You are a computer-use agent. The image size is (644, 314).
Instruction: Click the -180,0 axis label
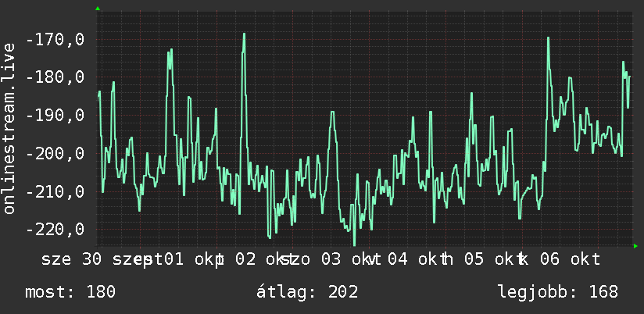click(x=55, y=77)
